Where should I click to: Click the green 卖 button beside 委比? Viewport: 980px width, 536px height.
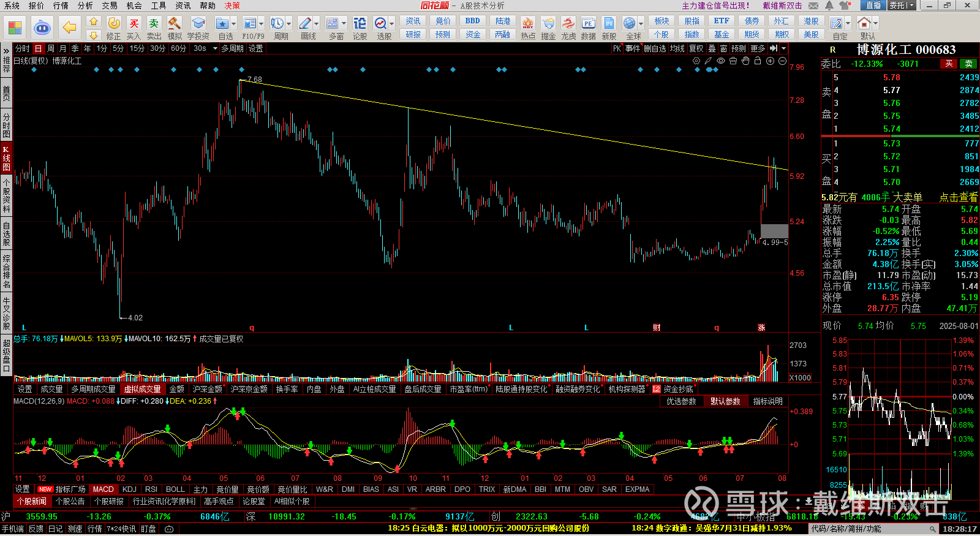click(968, 64)
